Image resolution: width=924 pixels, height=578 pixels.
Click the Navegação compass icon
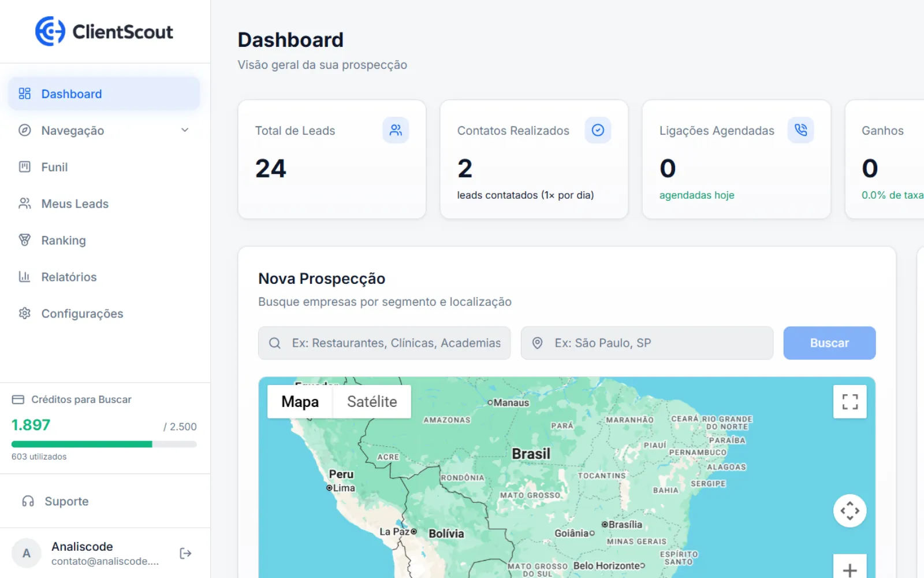coord(24,130)
